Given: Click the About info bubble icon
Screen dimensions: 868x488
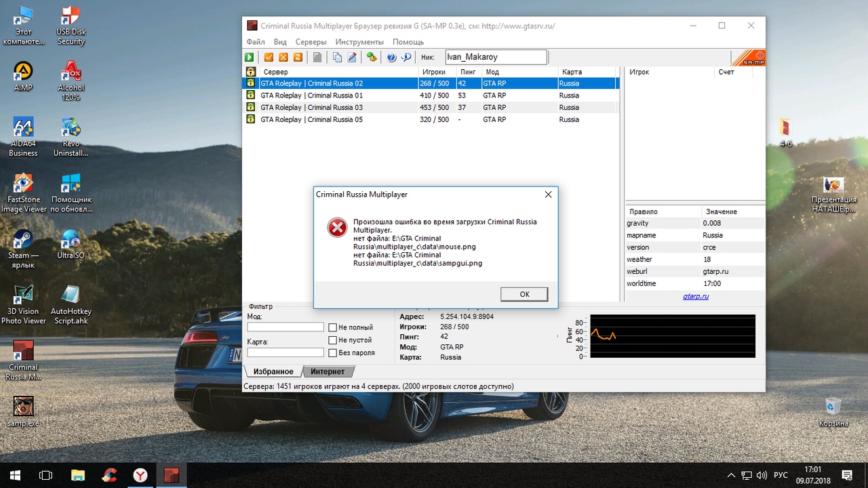Looking at the screenshot, I should 406,58.
